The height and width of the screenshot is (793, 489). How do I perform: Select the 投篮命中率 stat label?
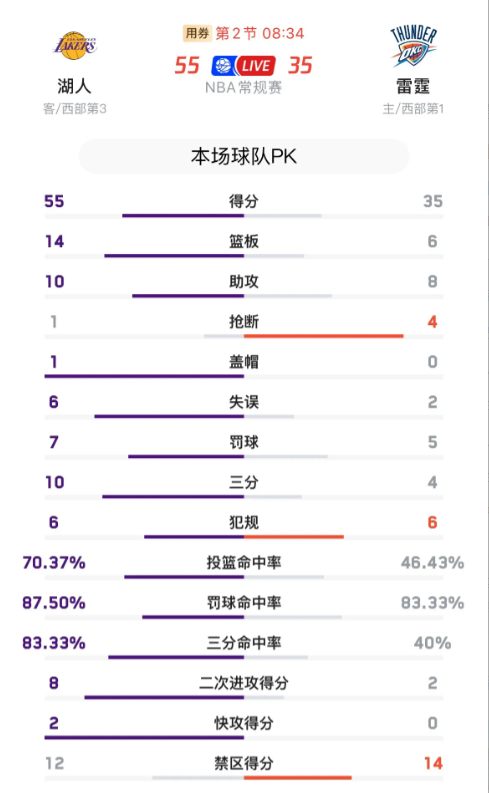[x=244, y=562]
